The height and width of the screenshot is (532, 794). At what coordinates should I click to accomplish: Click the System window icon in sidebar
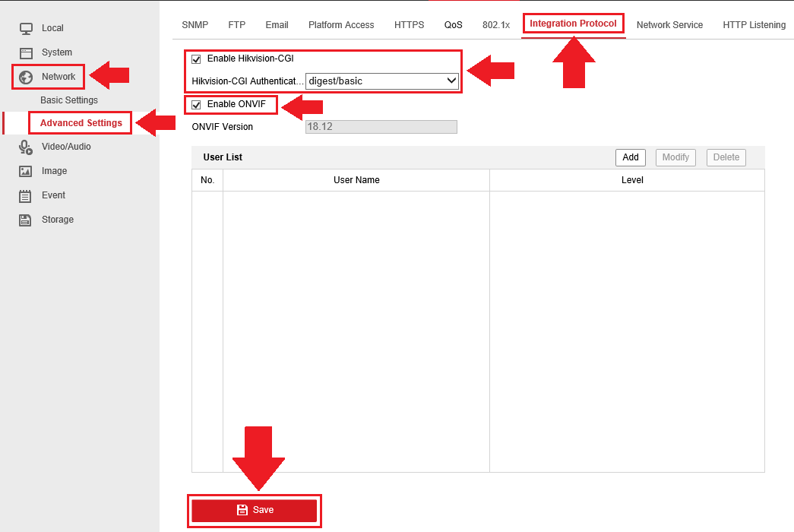coord(26,52)
